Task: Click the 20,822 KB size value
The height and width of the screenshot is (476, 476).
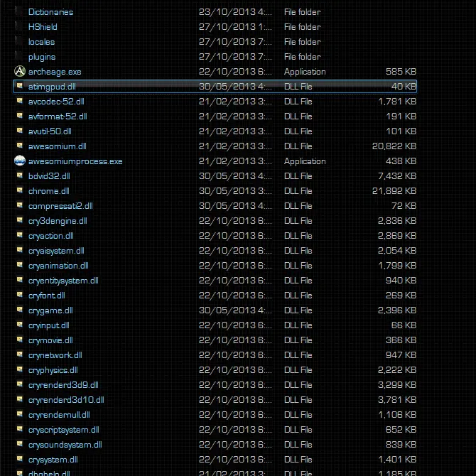Action: 394,146
